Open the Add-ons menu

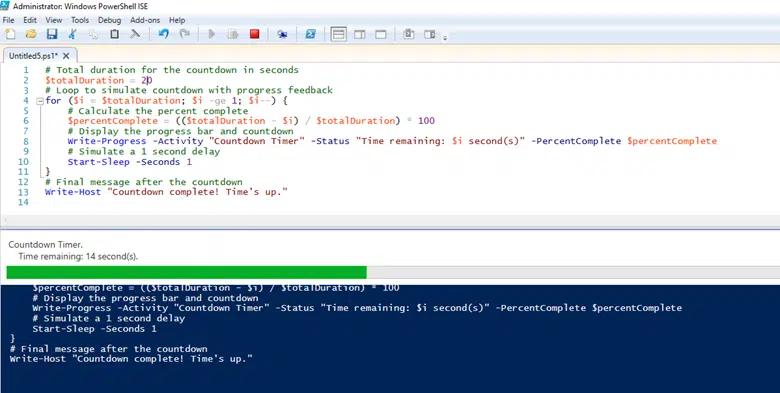[145, 20]
